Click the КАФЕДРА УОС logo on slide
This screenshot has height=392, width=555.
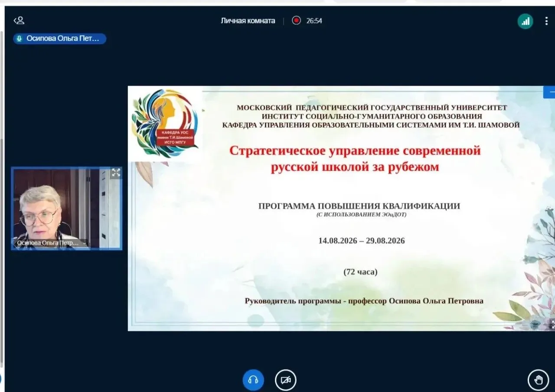pyautogui.click(x=165, y=123)
